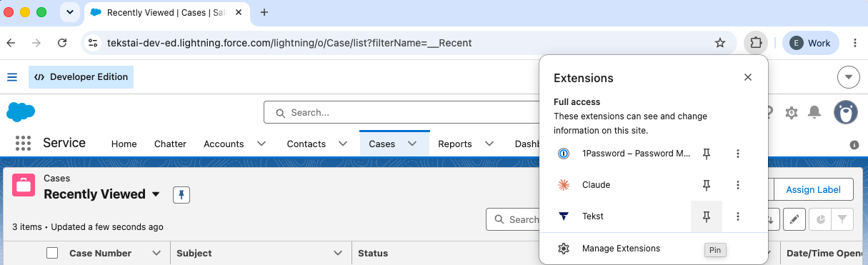The image size is (868, 265).
Task: Close the Recently Viewed Cases browser tab
Action: (x=239, y=13)
